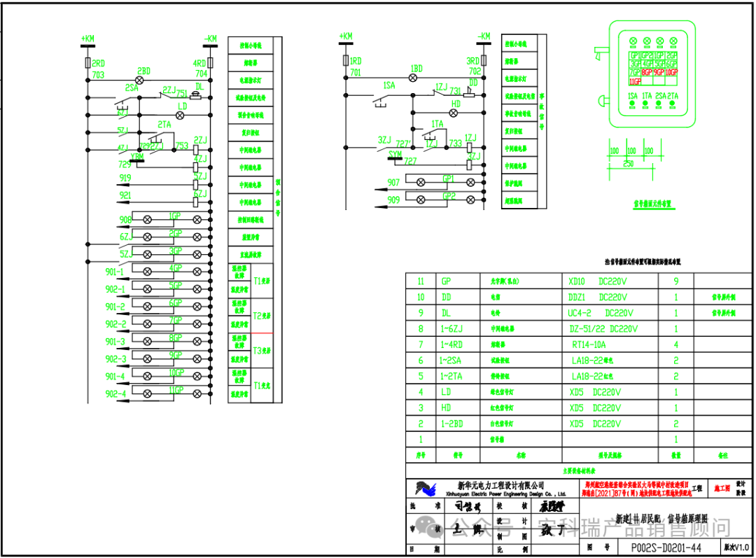Select the 1RD fuse label
756x558 pixels.
pyautogui.click(x=356, y=61)
